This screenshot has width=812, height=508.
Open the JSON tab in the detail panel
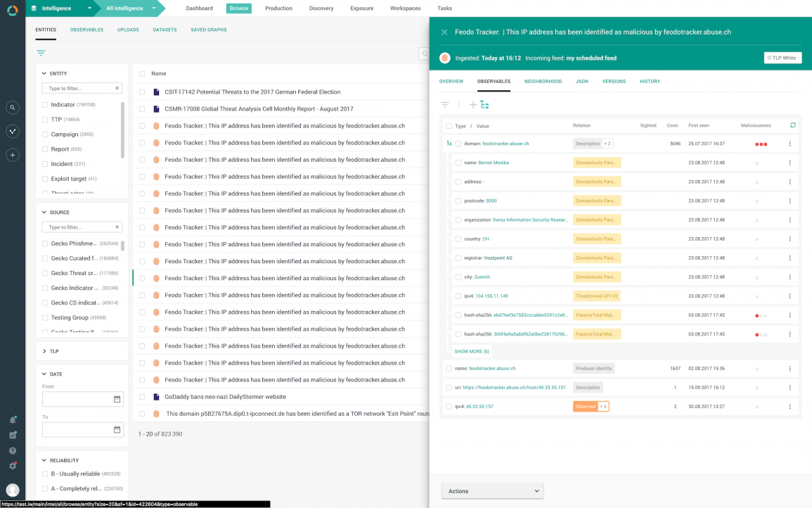pos(581,81)
